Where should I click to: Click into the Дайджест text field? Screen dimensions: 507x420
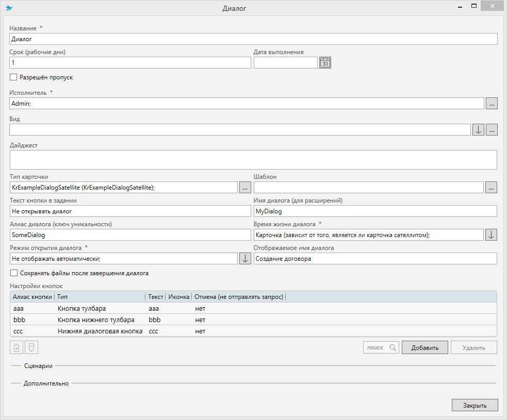tap(253, 160)
